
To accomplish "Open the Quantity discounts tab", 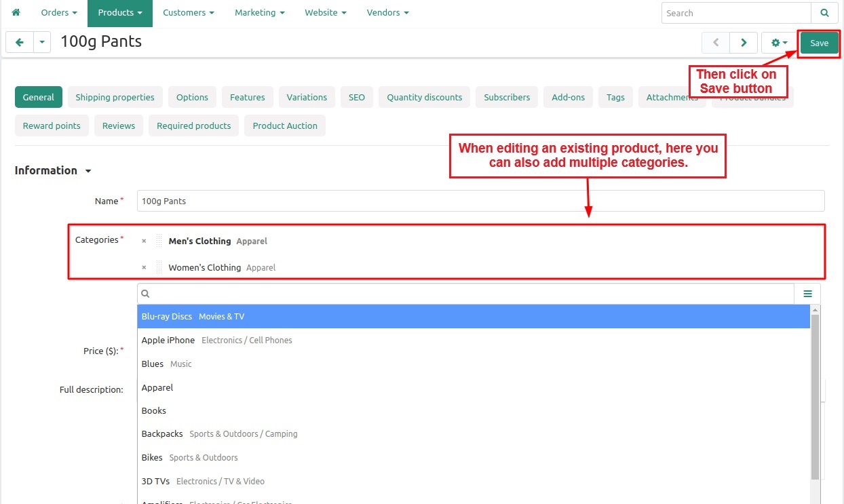I will (424, 97).
